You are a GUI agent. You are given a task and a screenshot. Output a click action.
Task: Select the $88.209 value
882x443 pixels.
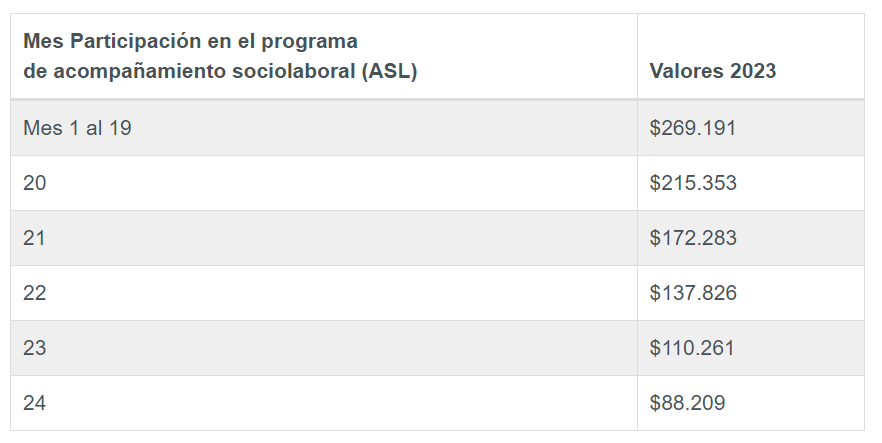pyautogui.click(x=687, y=403)
